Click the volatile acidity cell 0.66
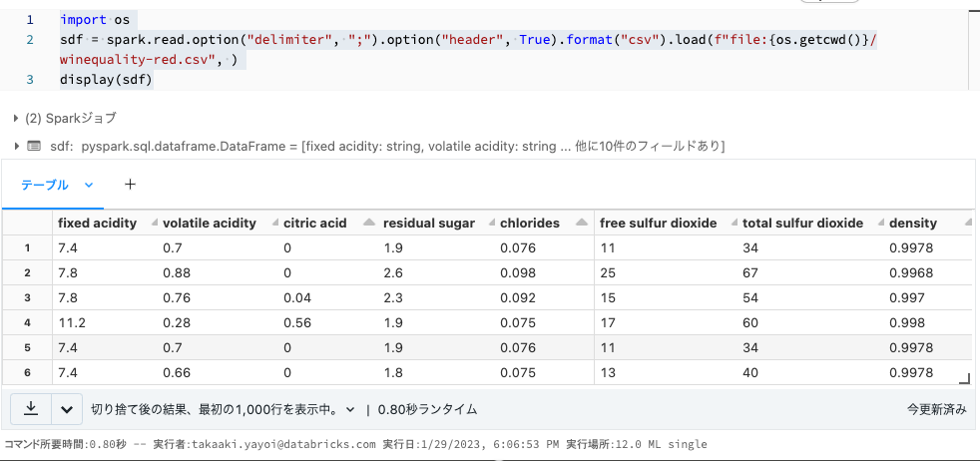This screenshot has height=461, width=980. (175, 373)
